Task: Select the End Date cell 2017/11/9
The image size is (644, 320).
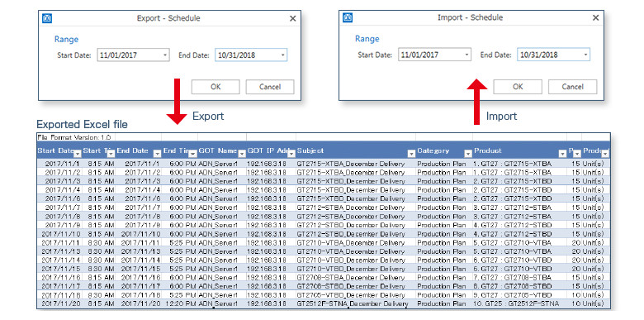Action: point(139,225)
